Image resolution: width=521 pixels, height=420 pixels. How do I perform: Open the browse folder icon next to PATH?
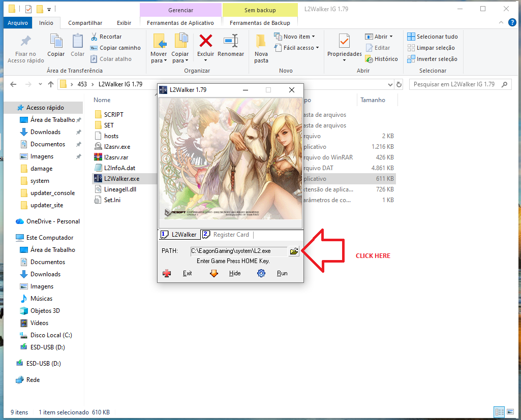click(x=294, y=251)
